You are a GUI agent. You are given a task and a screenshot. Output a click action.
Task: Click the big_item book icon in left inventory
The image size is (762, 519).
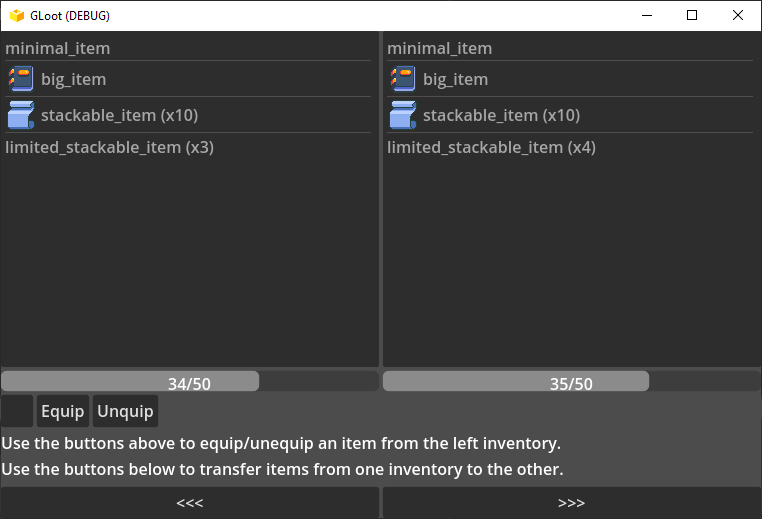(x=21, y=79)
